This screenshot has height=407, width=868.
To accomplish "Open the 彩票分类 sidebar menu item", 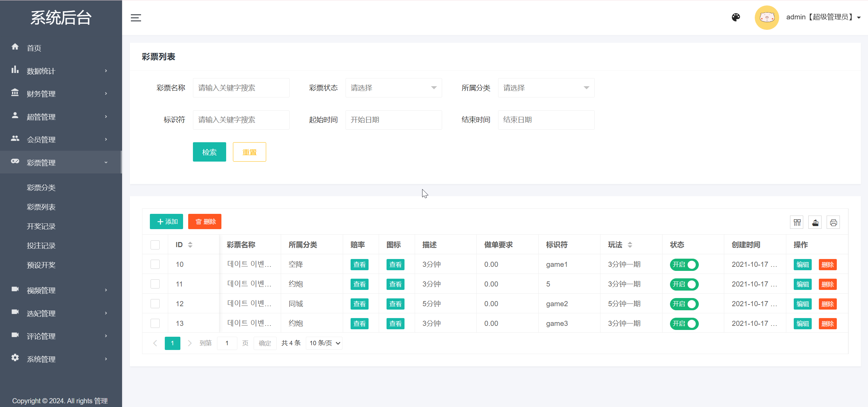I will pos(41,187).
